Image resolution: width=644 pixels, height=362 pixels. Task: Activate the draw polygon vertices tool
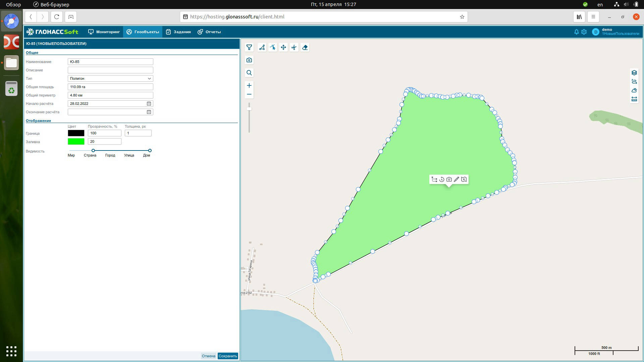[x=262, y=48]
